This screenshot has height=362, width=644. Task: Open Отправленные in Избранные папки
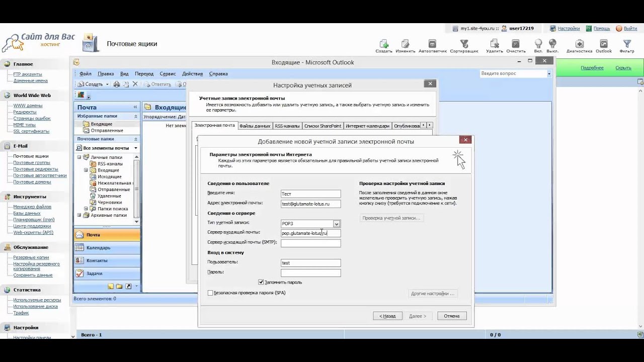tap(107, 131)
